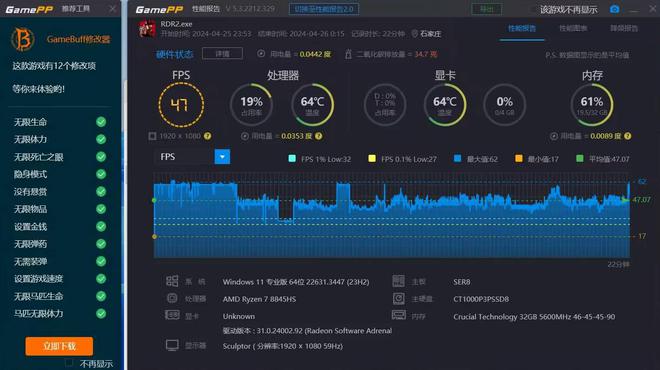Click processor icon beside AMD Ryzen 7
This screenshot has height=370, width=660.
(172, 298)
